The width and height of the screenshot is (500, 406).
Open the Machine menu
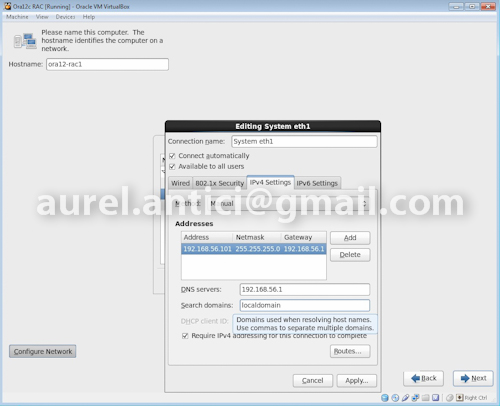(17, 17)
